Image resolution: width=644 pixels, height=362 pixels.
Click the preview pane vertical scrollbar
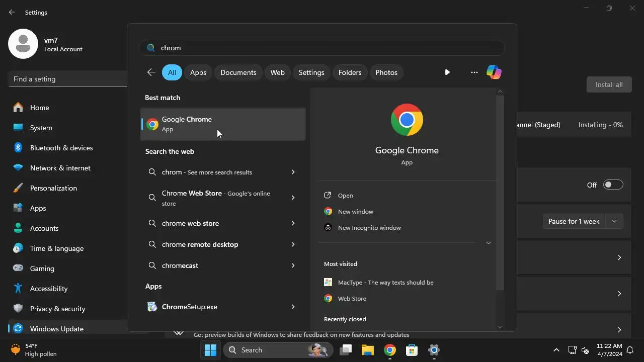[500, 193]
